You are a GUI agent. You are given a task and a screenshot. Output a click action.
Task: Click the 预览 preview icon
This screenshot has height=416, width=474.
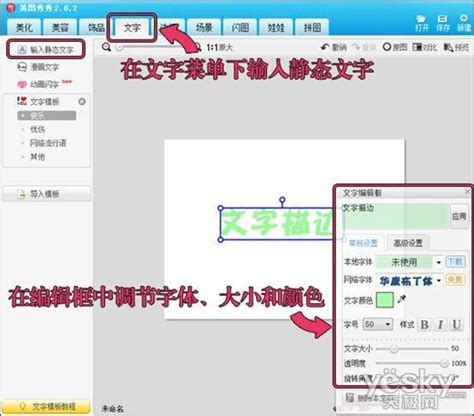pyautogui.click(x=449, y=47)
